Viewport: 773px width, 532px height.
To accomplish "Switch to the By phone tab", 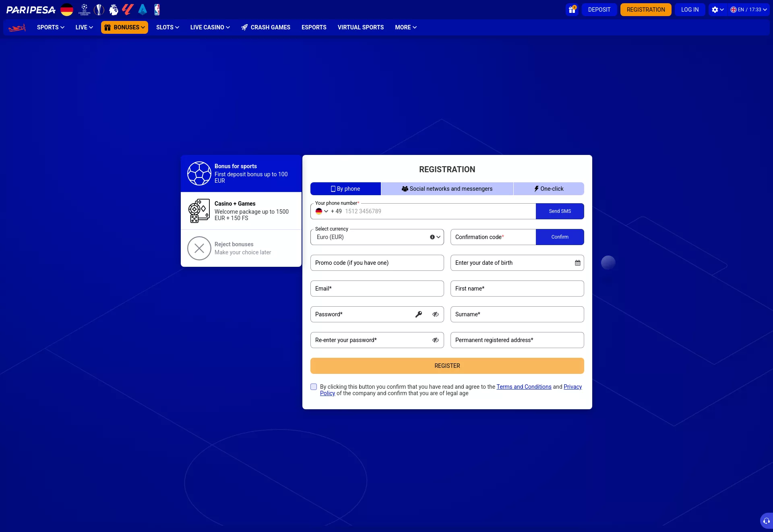I will (x=345, y=189).
